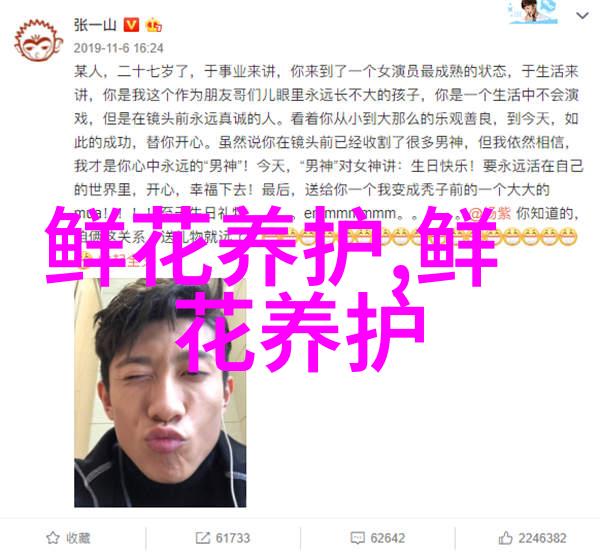Open the @杨紫 mention link
The height and width of the screenshot is (558, 600).
[490, 213]
